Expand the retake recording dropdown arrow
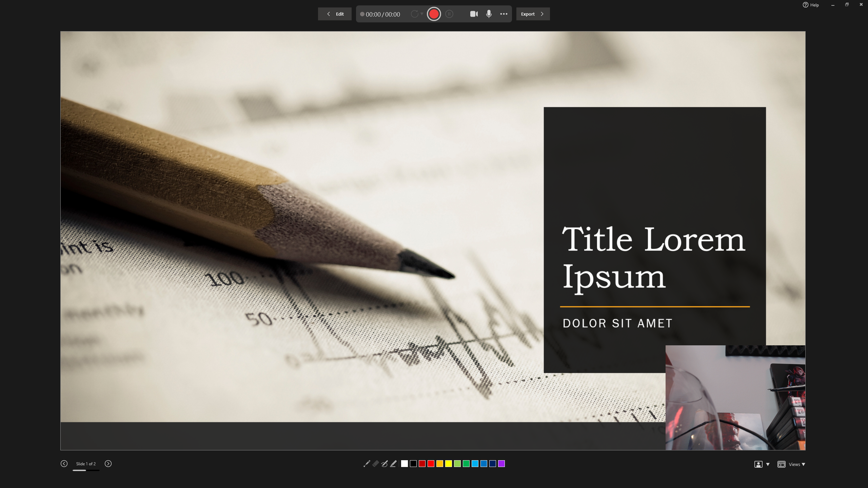 pyautogui.click(x=422, y=14)
